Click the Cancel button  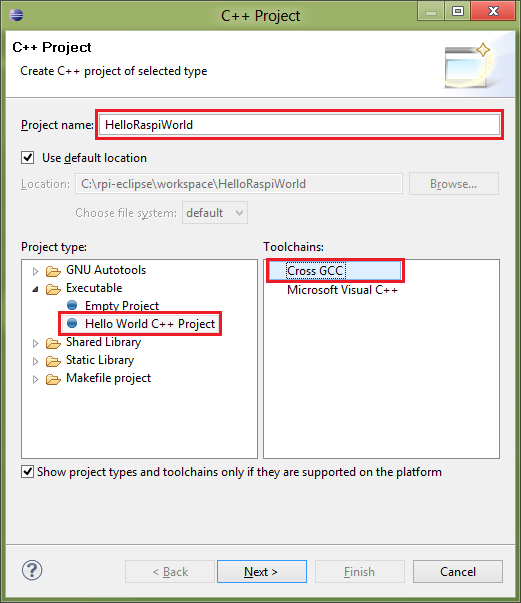[458, 571]
